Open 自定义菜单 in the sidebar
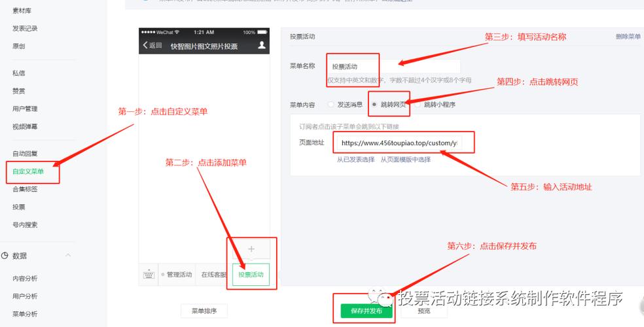Viewport: 644px width, 327px height. tap(28, 171)
